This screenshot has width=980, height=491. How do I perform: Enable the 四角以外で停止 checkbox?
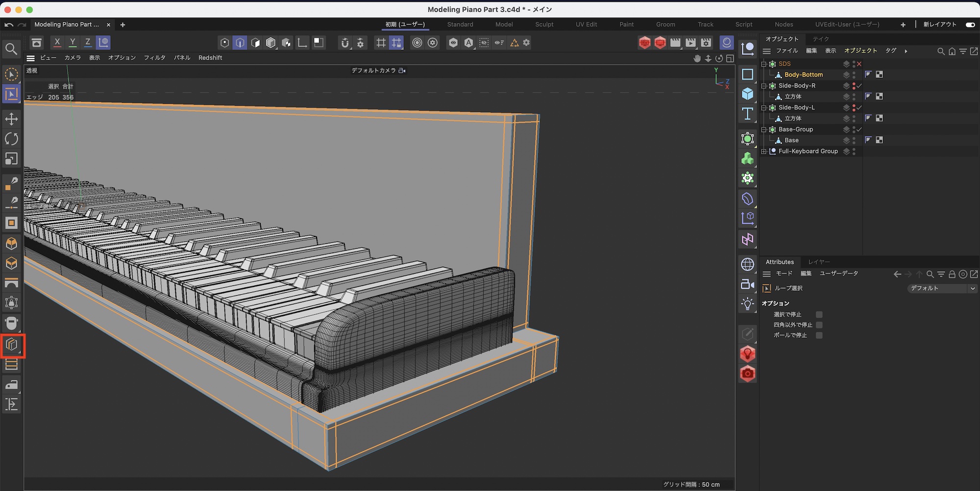click(x=819, y=325)
